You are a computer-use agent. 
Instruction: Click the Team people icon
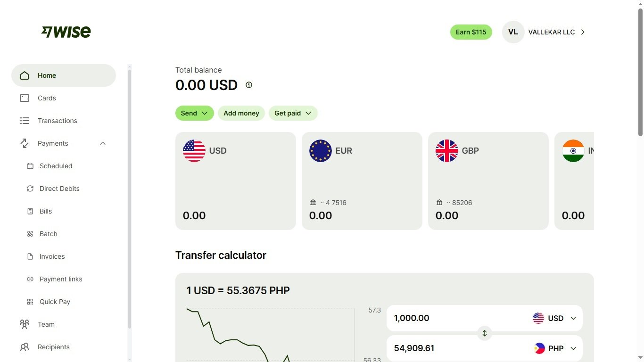(25, 324)
